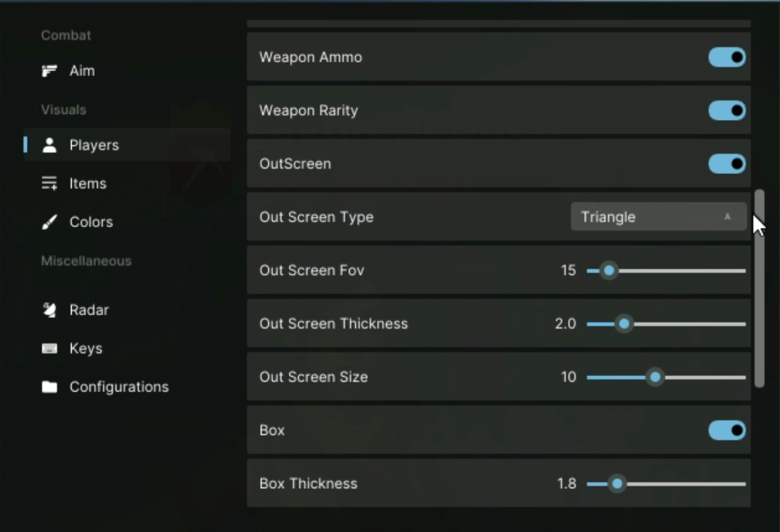The width and height of the screenshot is (780, 532).
Task: Click the Out Screen Fov slider handle
Action: 608,271
